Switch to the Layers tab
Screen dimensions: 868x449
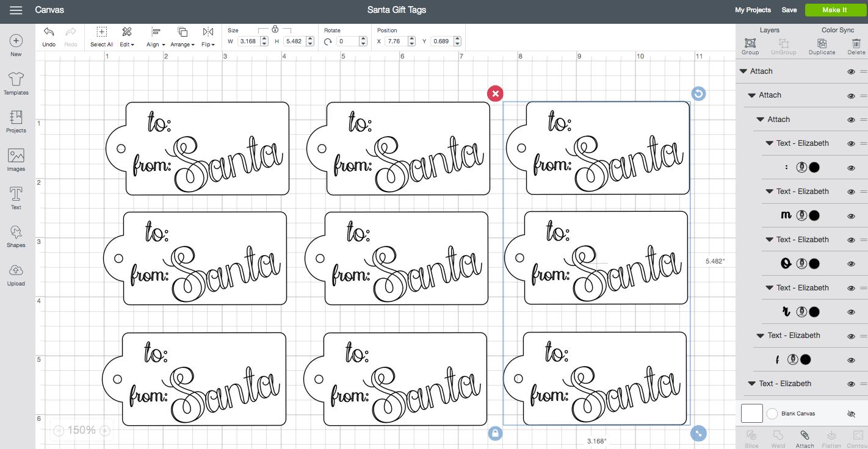769,30
